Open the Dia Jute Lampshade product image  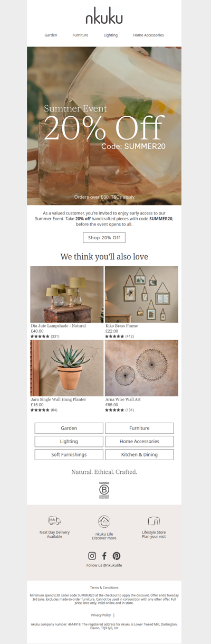coord(67,294)
